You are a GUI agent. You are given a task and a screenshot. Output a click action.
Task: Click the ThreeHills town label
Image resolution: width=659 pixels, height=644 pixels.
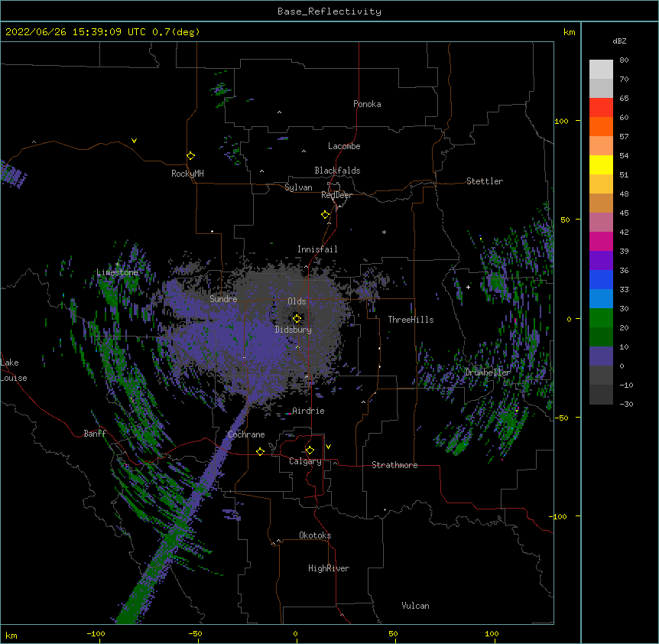411,320
